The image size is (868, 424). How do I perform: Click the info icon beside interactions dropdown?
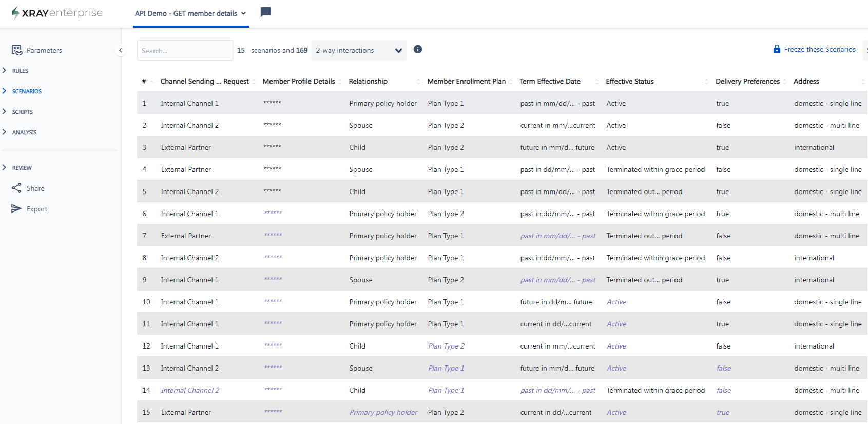[418, 49]
